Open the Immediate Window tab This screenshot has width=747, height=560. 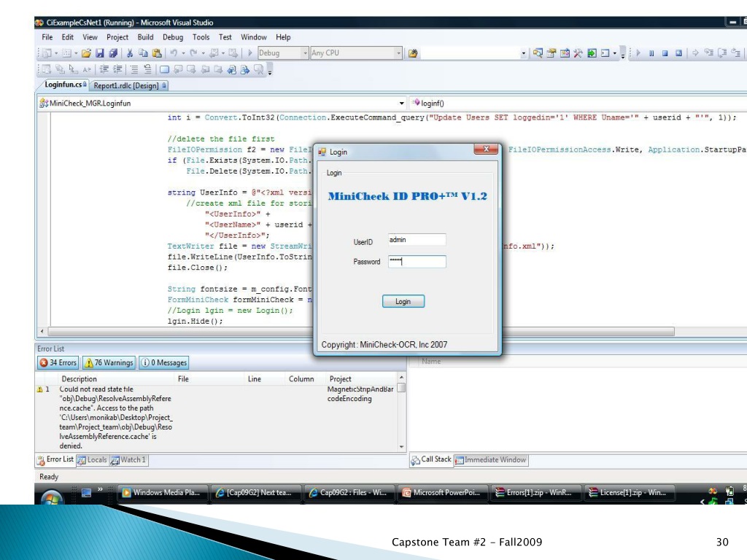pyautogui.click(x=491, y=460)
